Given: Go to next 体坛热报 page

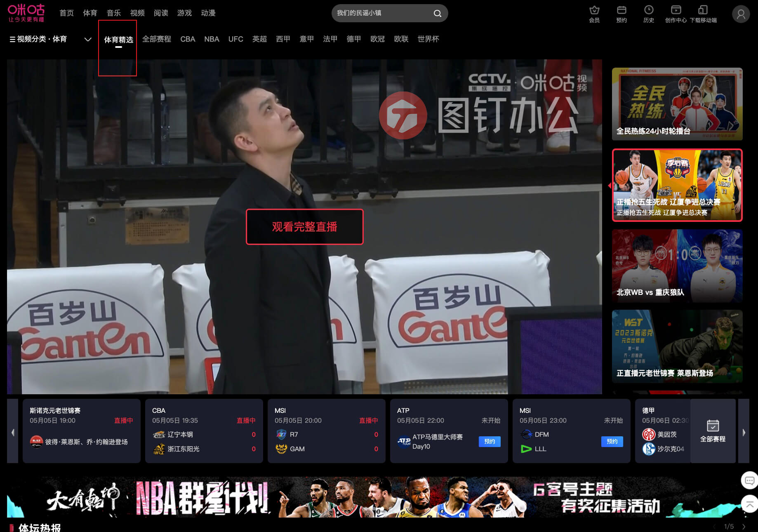Looking at the screenshot, I should 744,527.
